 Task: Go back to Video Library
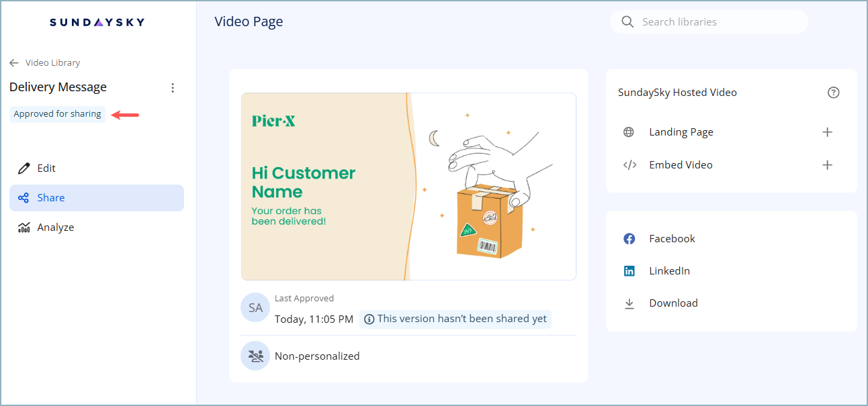pos(45,63)
